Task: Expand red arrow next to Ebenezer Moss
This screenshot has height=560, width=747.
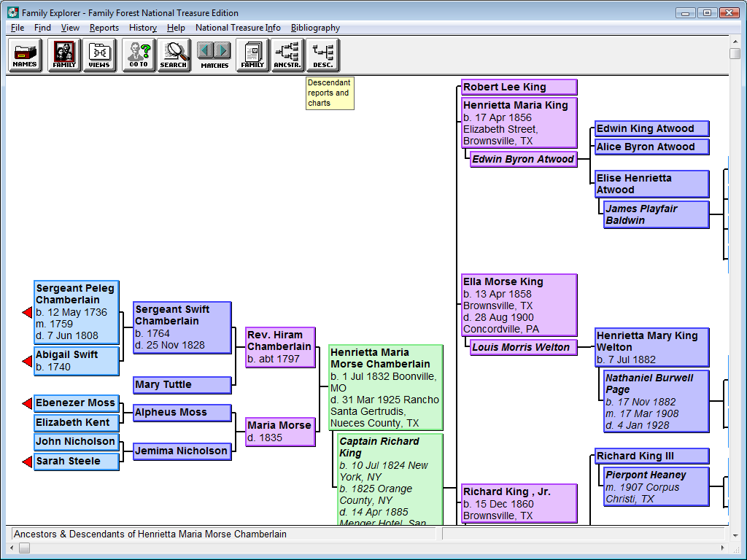Action: (27, 403)
